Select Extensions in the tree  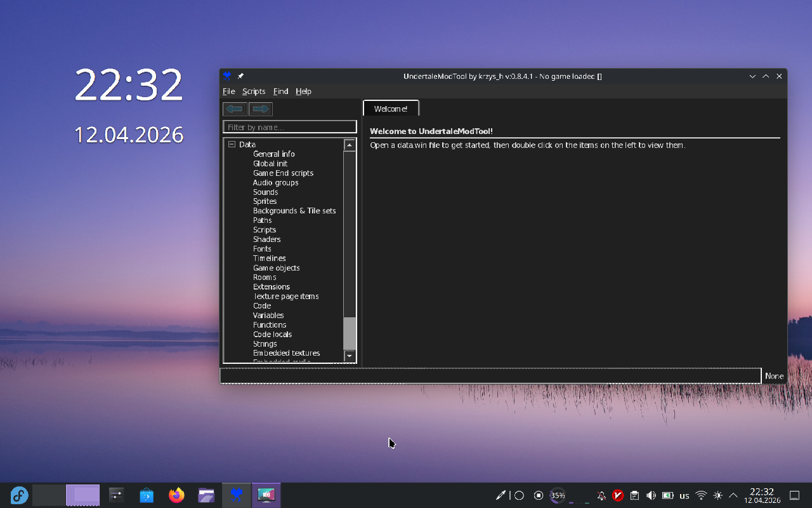click(x=271, y=287)
